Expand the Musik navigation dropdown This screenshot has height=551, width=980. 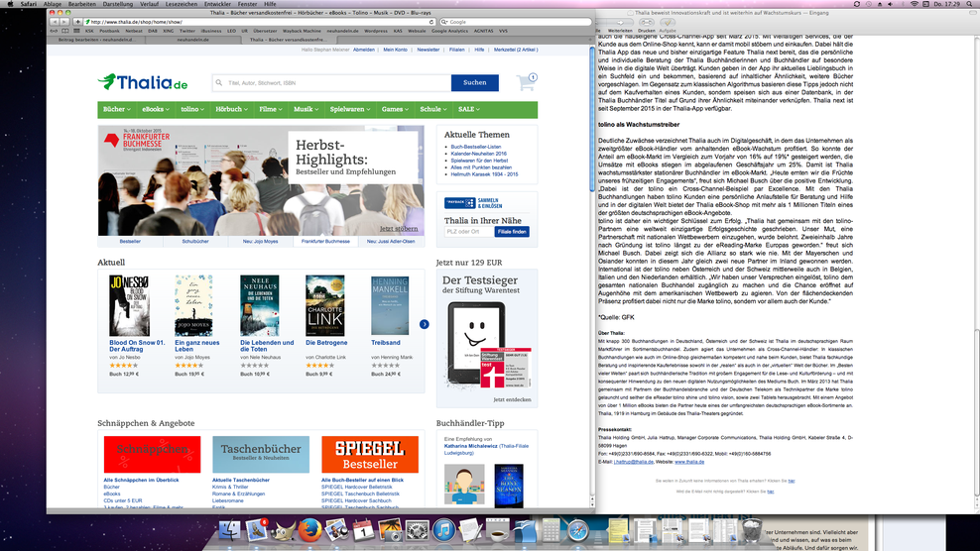coord(306,109)
